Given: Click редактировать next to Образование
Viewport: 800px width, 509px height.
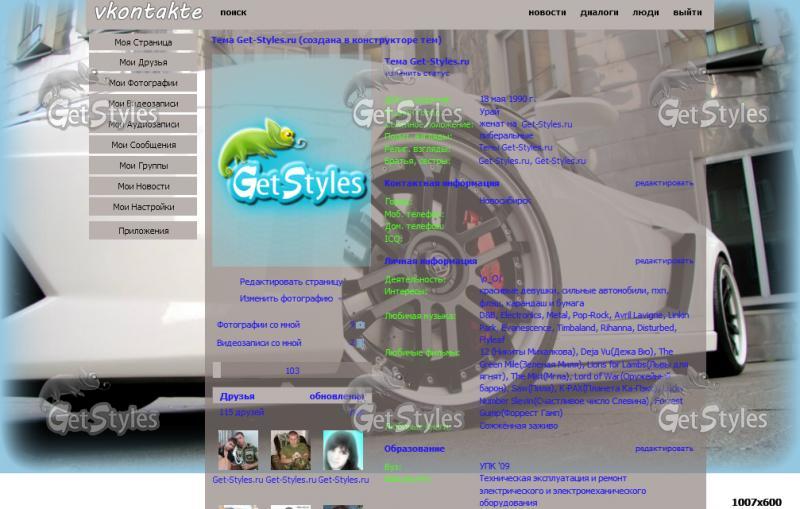Looking at the screenshot, I should pyautogui.click(x=663, y=449).
